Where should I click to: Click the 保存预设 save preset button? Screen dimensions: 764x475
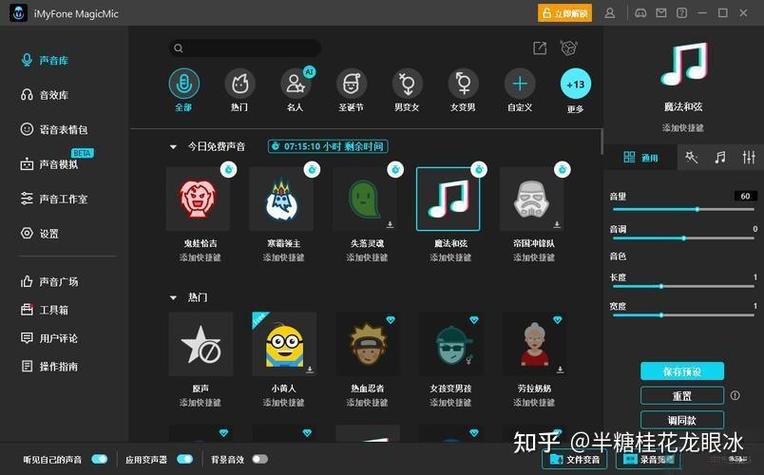[682, 371]
